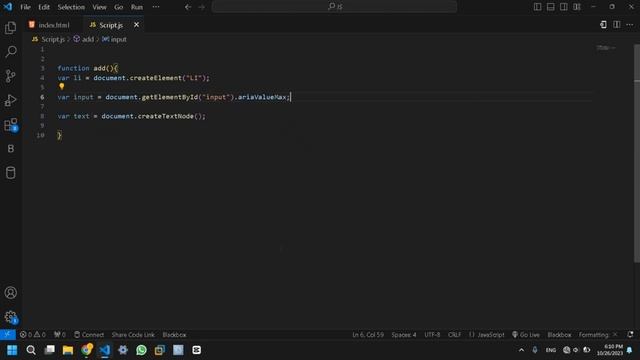Open the customize layout icon
The width and height of the screenshot is (640, 360).
pos(577,7)
